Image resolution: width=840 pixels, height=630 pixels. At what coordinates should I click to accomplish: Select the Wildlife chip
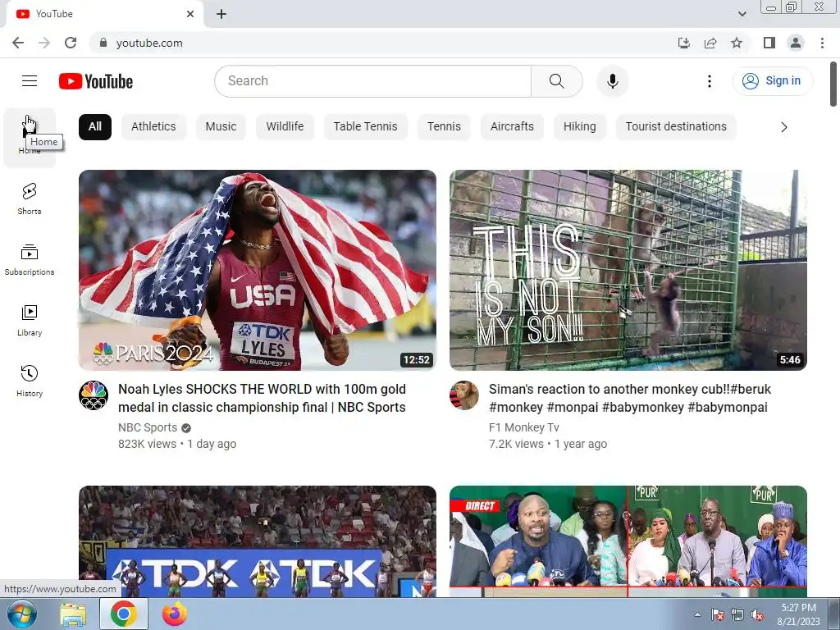click(x=285, y=127)
